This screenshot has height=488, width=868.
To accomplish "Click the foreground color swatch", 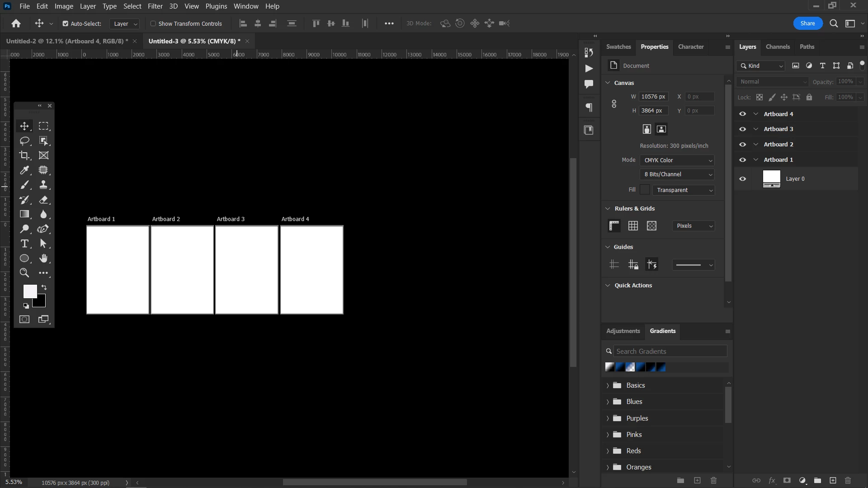I will [29, 291].
